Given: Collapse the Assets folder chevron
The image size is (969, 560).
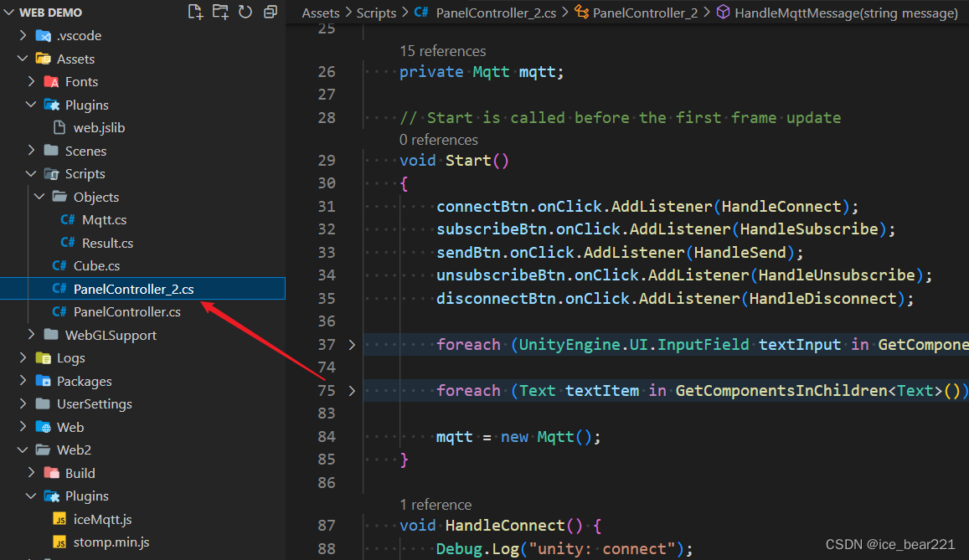Looking at the screenshot, I should coord(23,59).
